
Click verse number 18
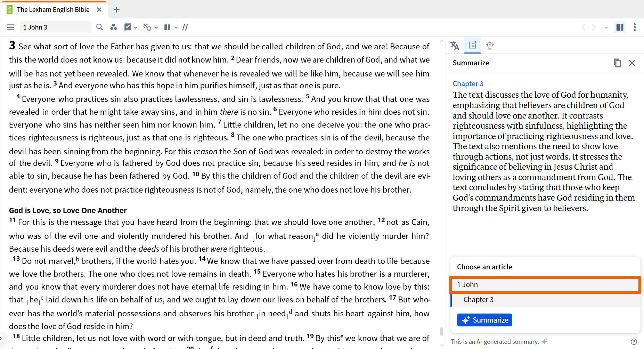click(x=16, y=336)
